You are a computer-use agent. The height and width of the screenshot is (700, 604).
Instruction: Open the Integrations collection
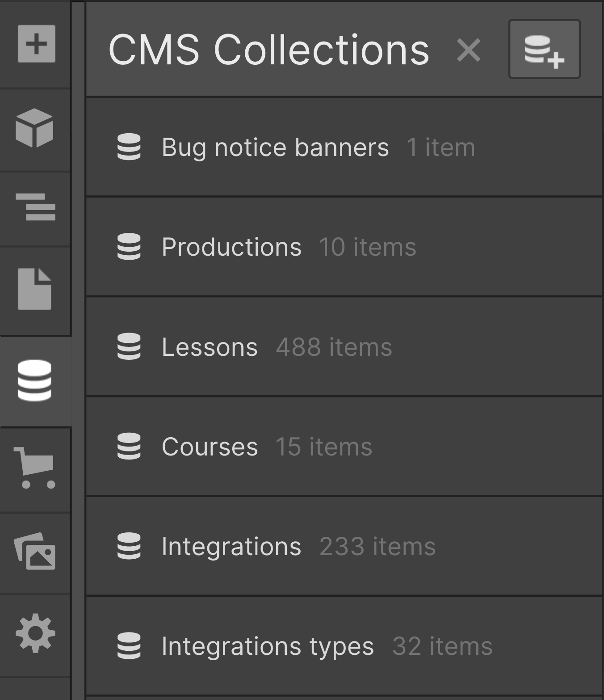pyautogui.click(x=344, y=546)
